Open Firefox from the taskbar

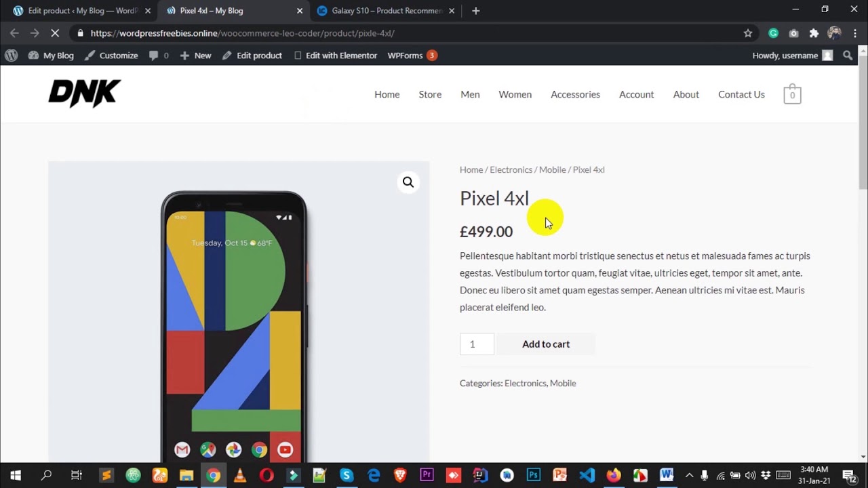613,475
